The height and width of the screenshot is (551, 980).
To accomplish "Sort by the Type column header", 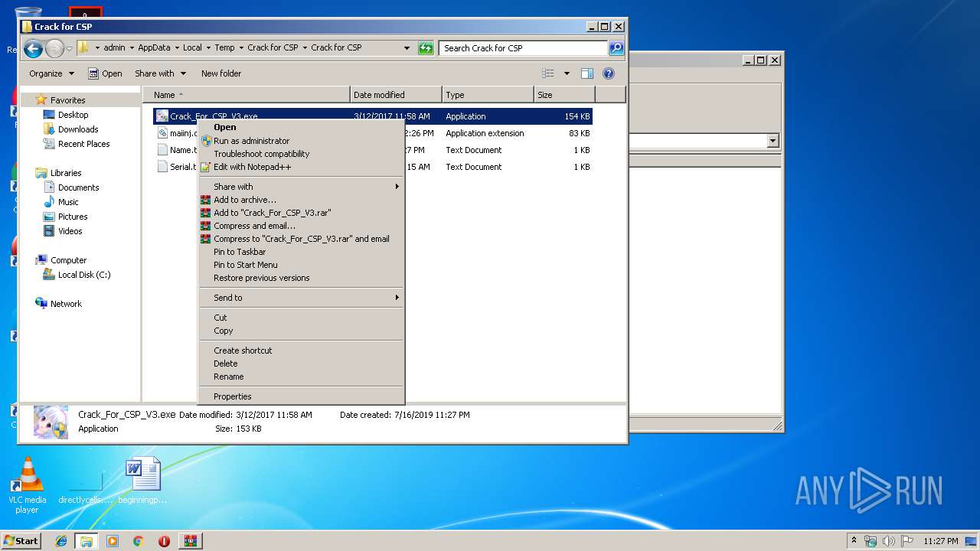I will tap(488, 95).
